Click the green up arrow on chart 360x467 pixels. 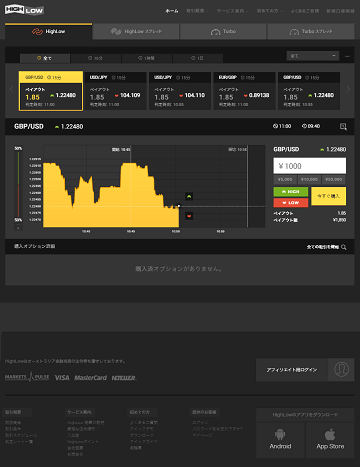tap(189, 196)
